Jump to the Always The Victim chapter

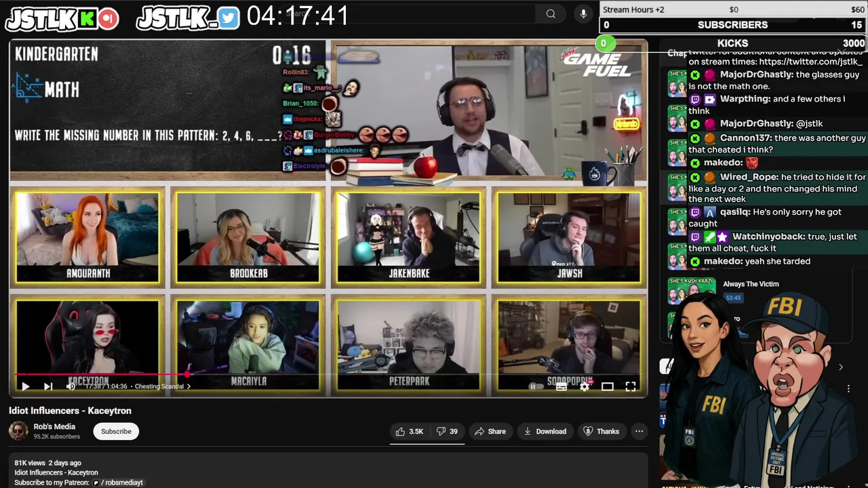click(751, 284)
